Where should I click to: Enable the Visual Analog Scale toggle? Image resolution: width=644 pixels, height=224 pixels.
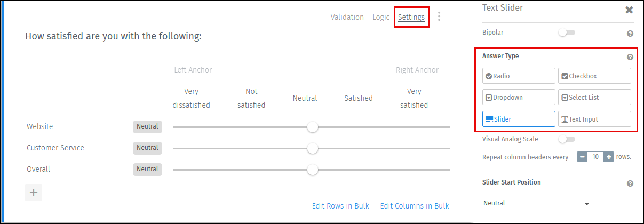[x=566, y=140]
